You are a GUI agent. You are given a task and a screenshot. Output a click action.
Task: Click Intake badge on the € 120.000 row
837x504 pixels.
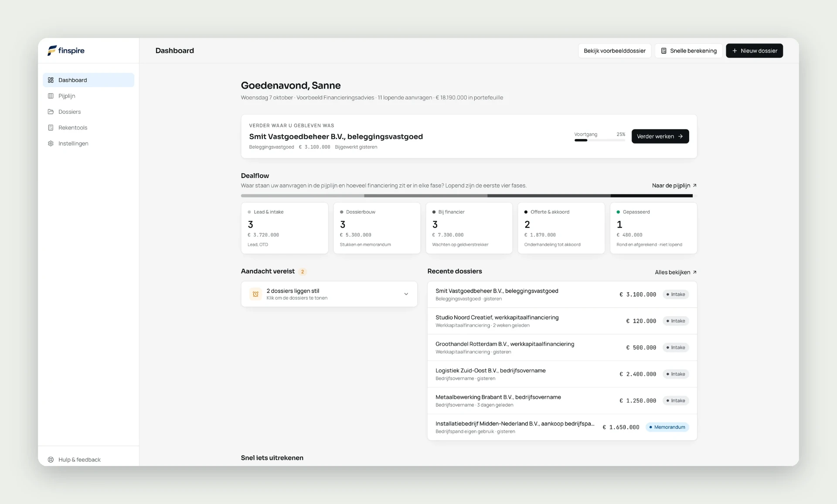676,321
